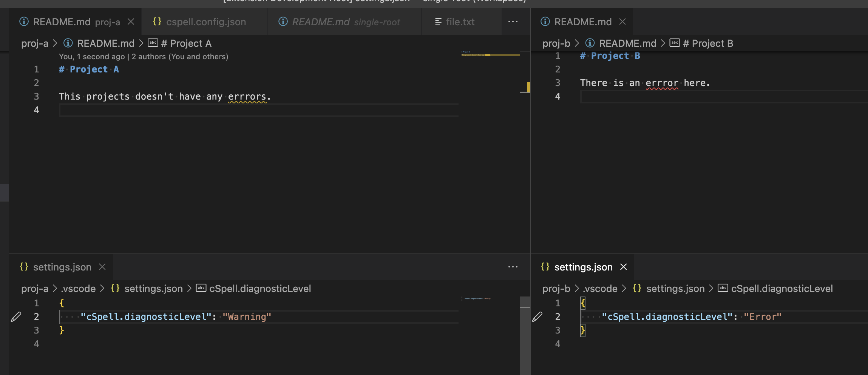Click opening brace on line 1 of proj-a settings

tap(62, 303)
